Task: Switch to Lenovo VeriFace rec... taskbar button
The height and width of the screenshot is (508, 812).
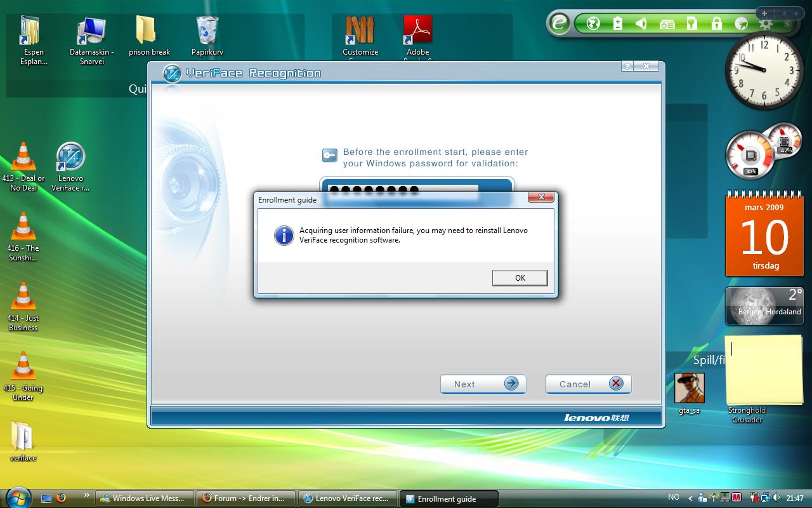Action: click(348, 498)
